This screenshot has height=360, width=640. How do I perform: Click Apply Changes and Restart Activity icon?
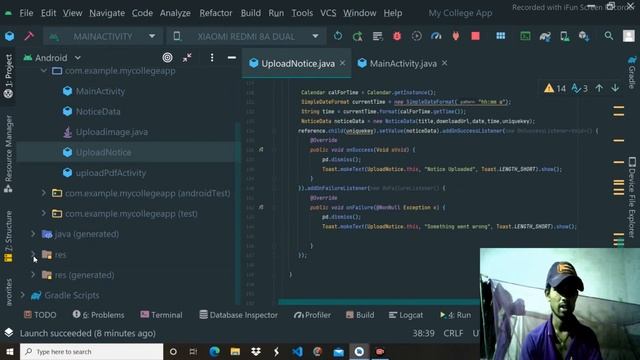[x=358, y=36]
